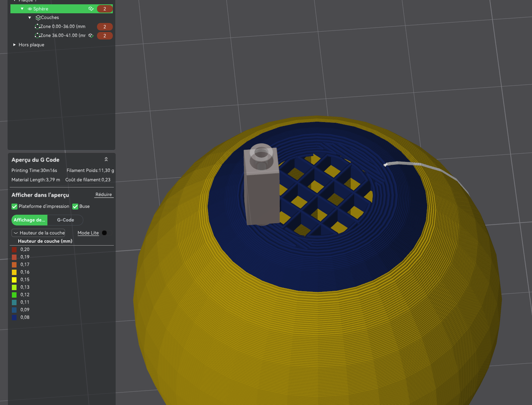This screenshot has height=405, width=532.
Task: Click the red badge 2 on Zone 0.00-36.00
Action: point(105,27)
